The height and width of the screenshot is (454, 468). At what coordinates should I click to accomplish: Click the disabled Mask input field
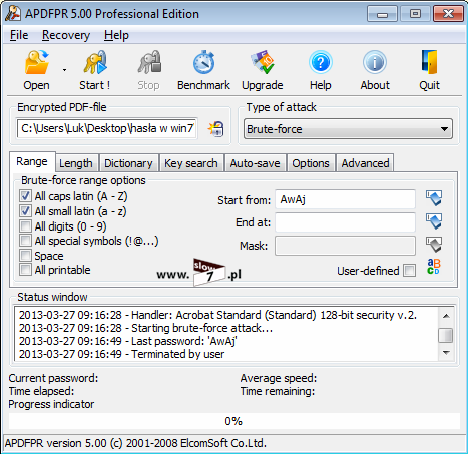tap(345, 246)
